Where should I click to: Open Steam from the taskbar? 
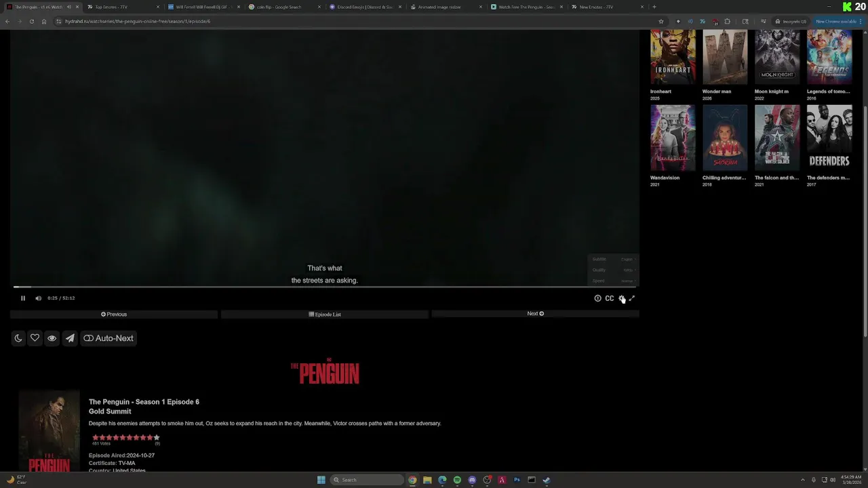click(x=547, y=480)
